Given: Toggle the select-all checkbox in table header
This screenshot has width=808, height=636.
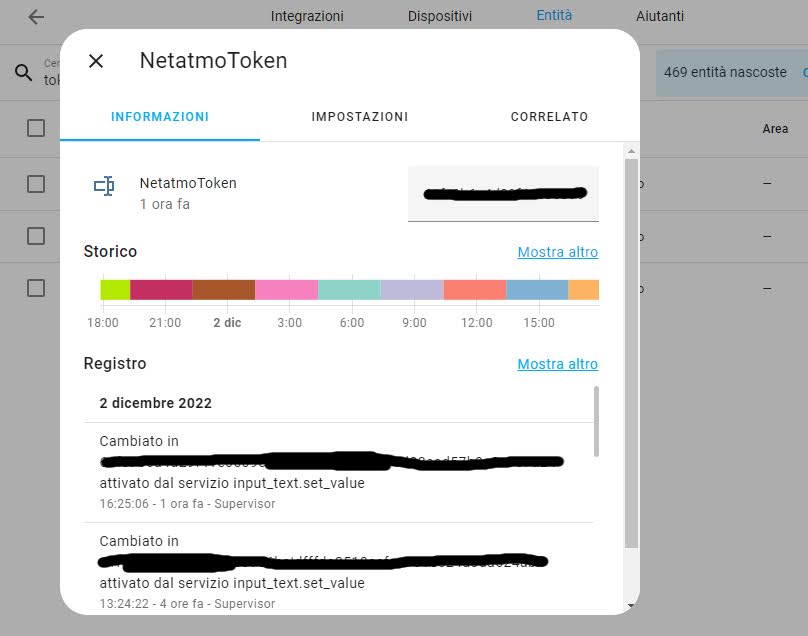Looking at the screenshot, I should pyautogui.click(x=36, y=128).
